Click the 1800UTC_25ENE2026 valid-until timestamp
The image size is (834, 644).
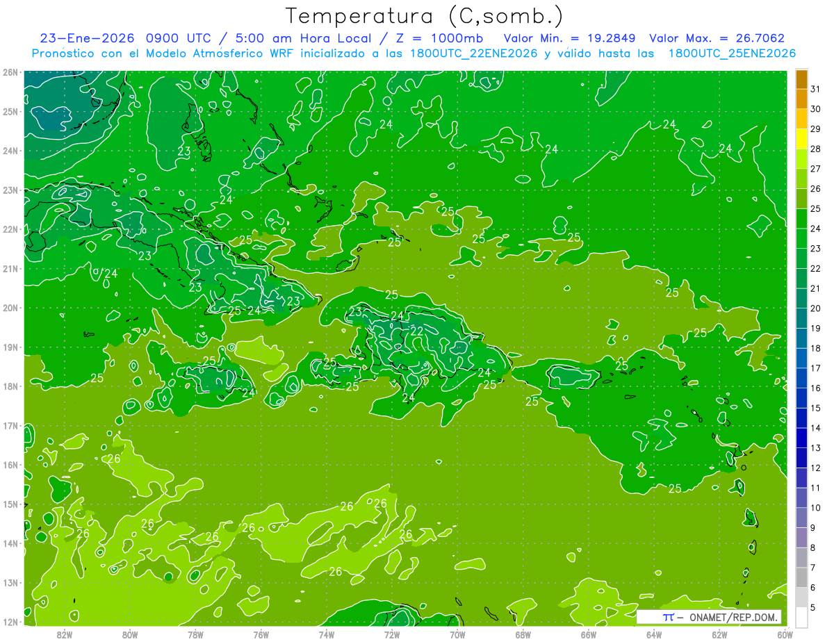coord(732,53)
